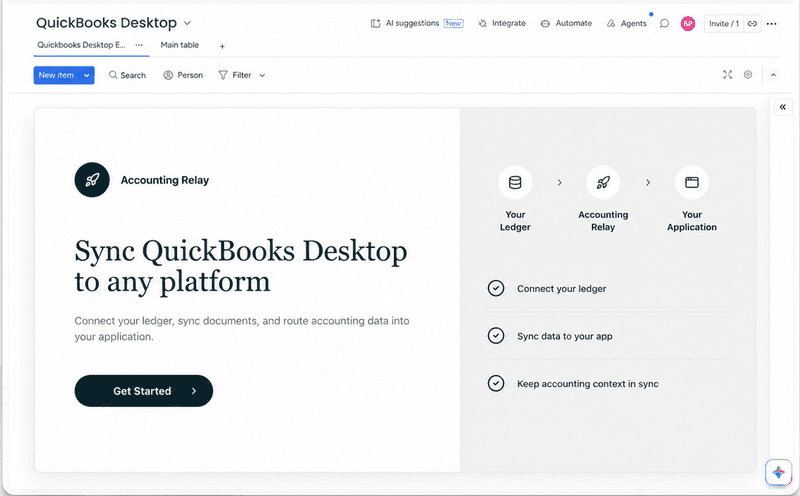Click the Sync data to your app checkmark
Screen dimensions: 800x496
pos(496,336)
